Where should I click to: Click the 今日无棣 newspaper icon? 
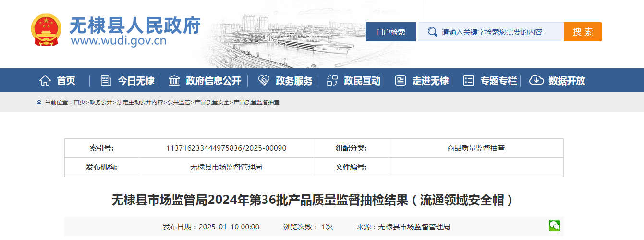(106, 81)
